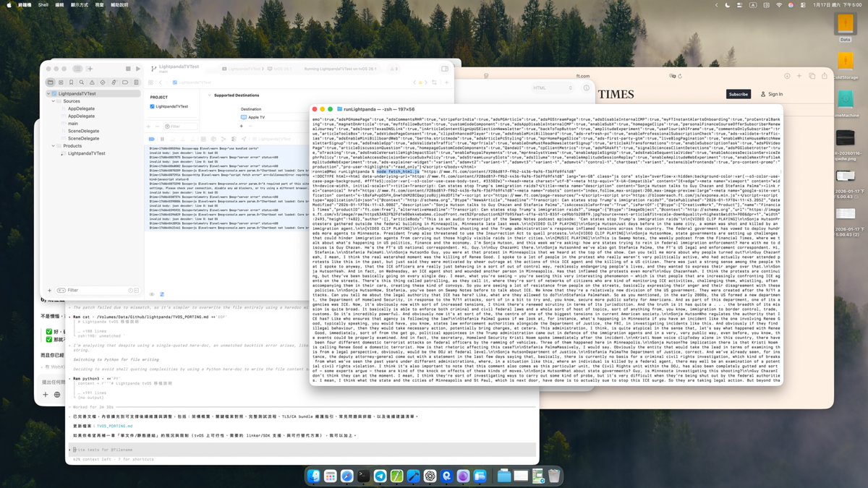Image resolution: width=868 pixels, height=488 pixels.
Task: Open Xcode breakpoint navigator icon
Action: click(x=125, y=82)
